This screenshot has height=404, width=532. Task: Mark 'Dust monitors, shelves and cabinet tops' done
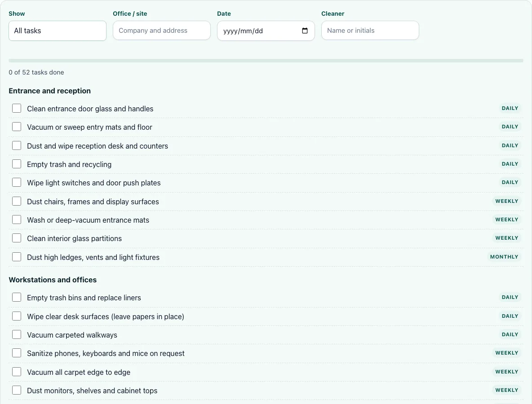[17, 391]
